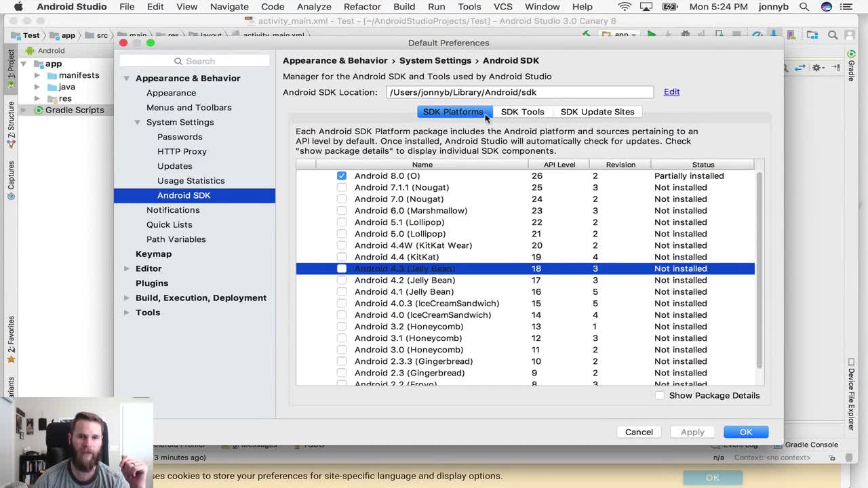Open the Apple menu
Image resolution: width=868 pixels, height=488 pixels.
pos(18,7)
